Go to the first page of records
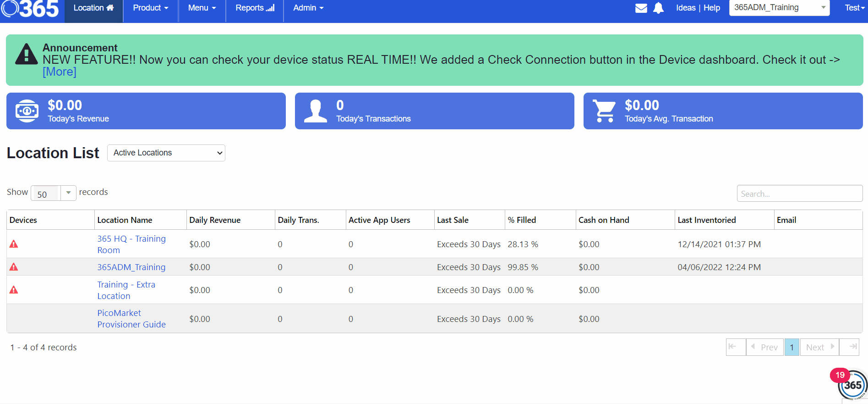This screenshot has height=404, width=868. 736,347
